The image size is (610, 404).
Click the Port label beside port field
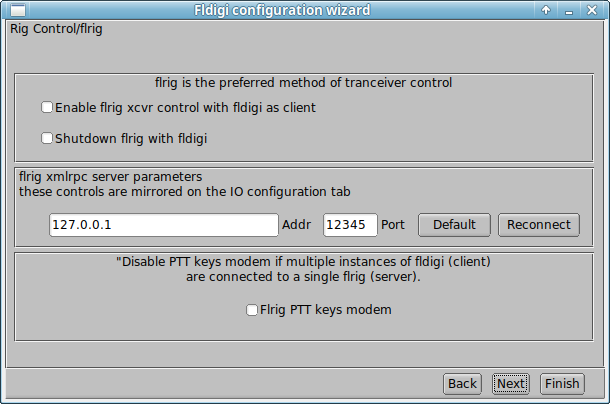(393, 225)
